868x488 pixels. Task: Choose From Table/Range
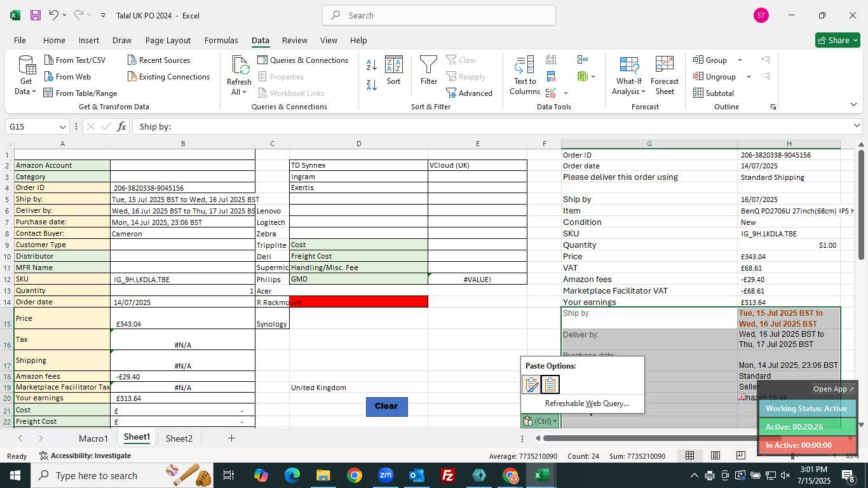coord(80,93)
